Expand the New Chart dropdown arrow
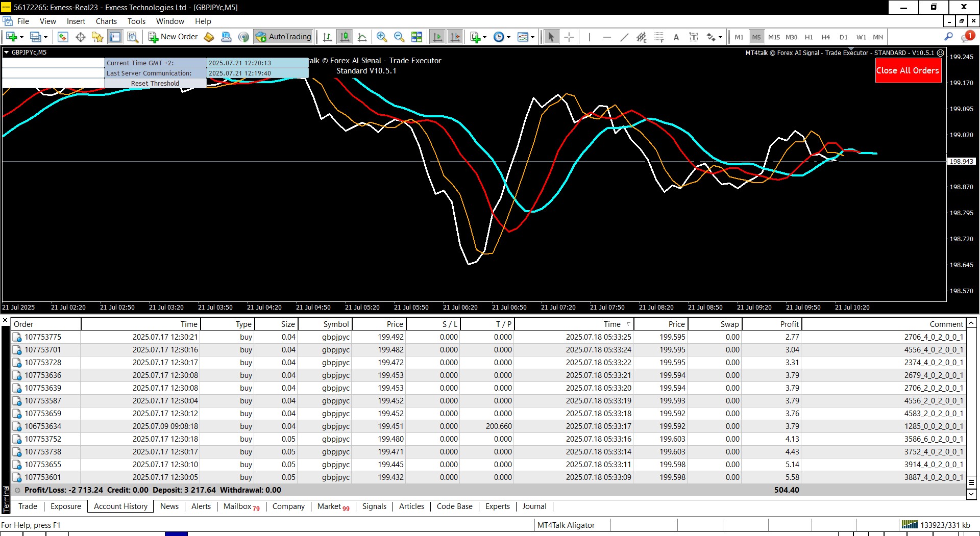This screenshot has width=980, height=536. point(21,37)
